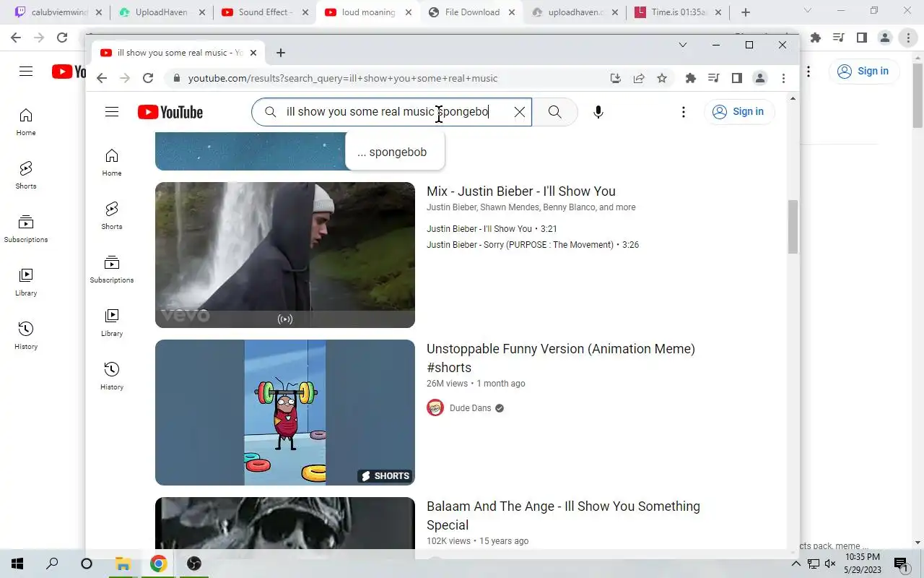
Task: Open Extensions puzzle icon in front window
Action: [x=691, y=78]
